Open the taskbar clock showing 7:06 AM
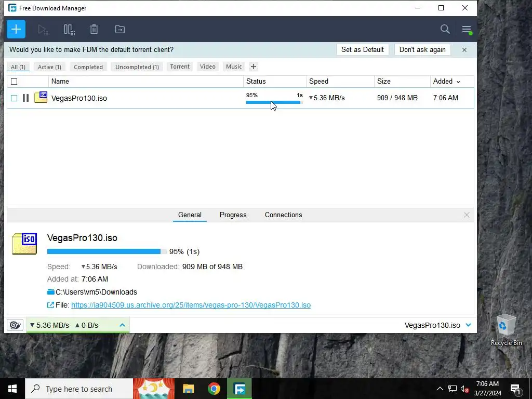532x399 pixels. tap(487, 389)
